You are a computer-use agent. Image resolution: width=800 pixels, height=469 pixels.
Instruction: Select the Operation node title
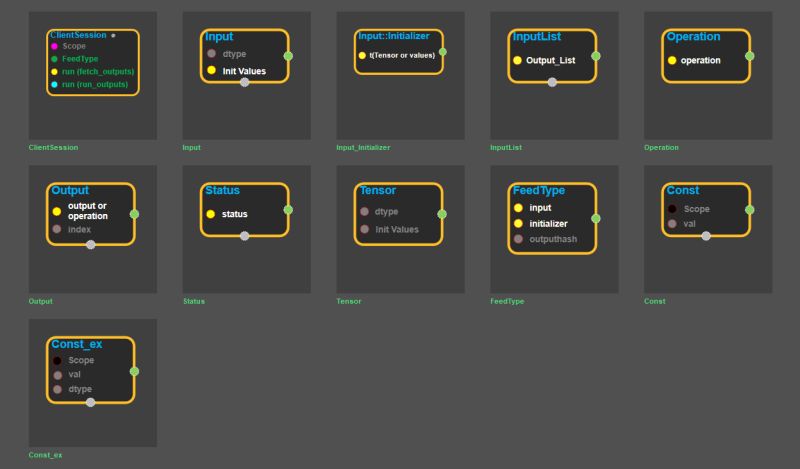[x=693, y=37]
